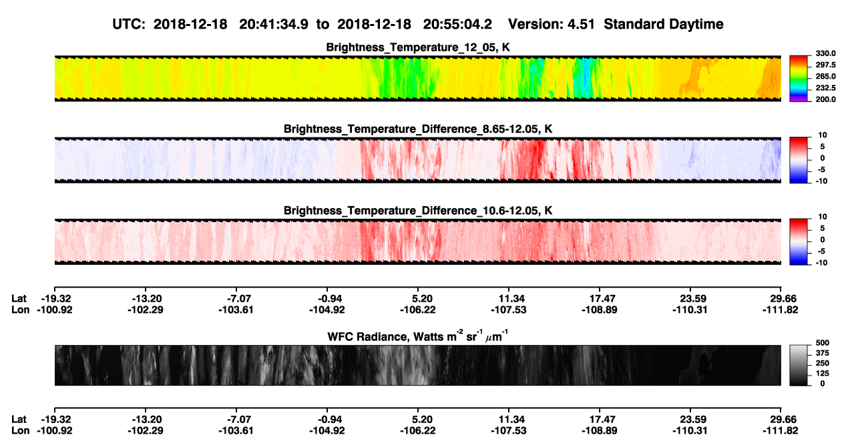868x445 pixels.
Task: Click latitude '23.59' below the WFC Radiance panel
Action: [690, 419]
